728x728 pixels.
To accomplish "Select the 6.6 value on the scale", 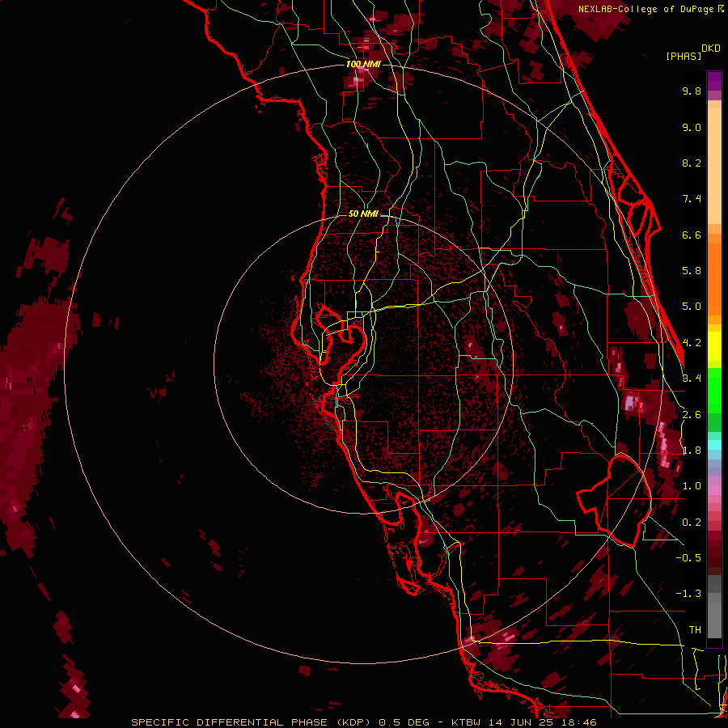I will [x=692, y=235].
